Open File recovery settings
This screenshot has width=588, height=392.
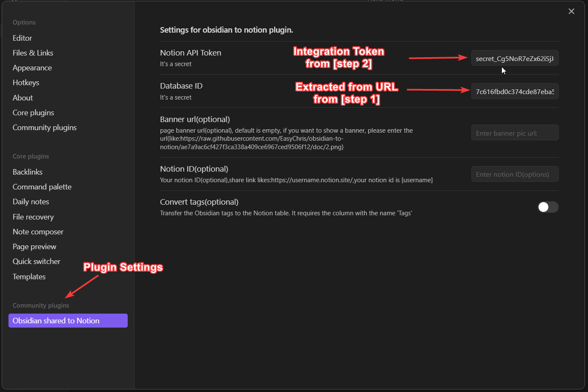(x=33, y=217)
